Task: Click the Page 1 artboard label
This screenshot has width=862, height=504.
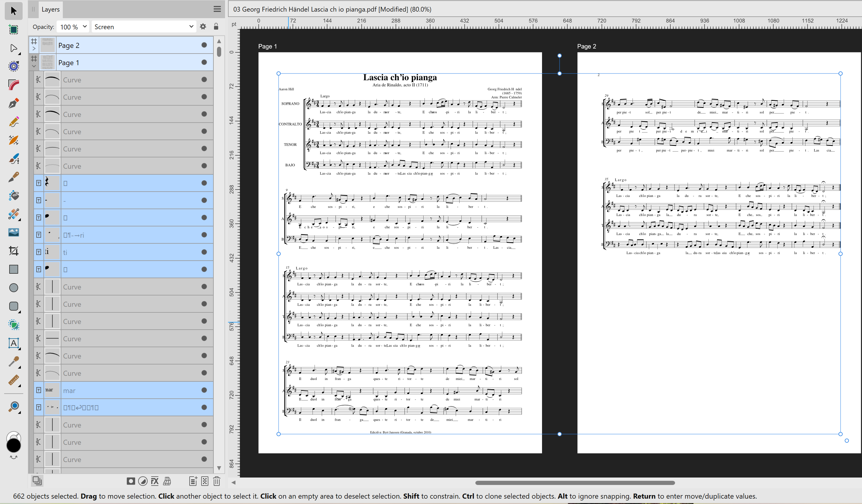Action: (267, 46)
